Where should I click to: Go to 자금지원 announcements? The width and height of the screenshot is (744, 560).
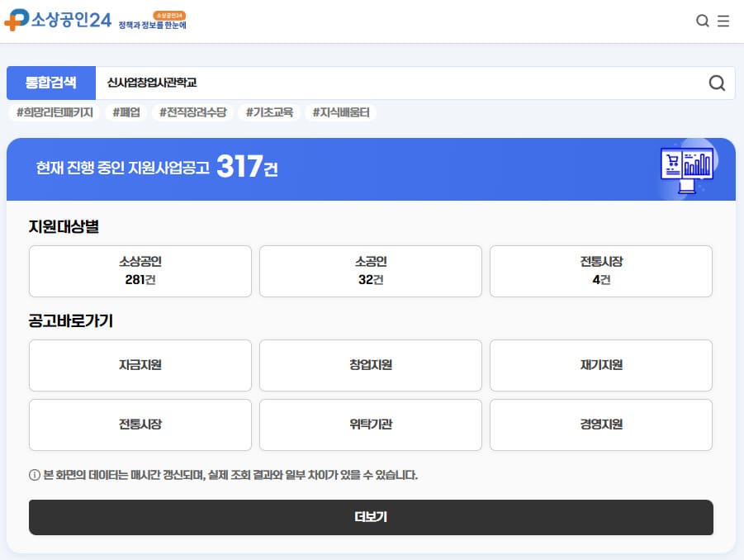click(140, 365)
